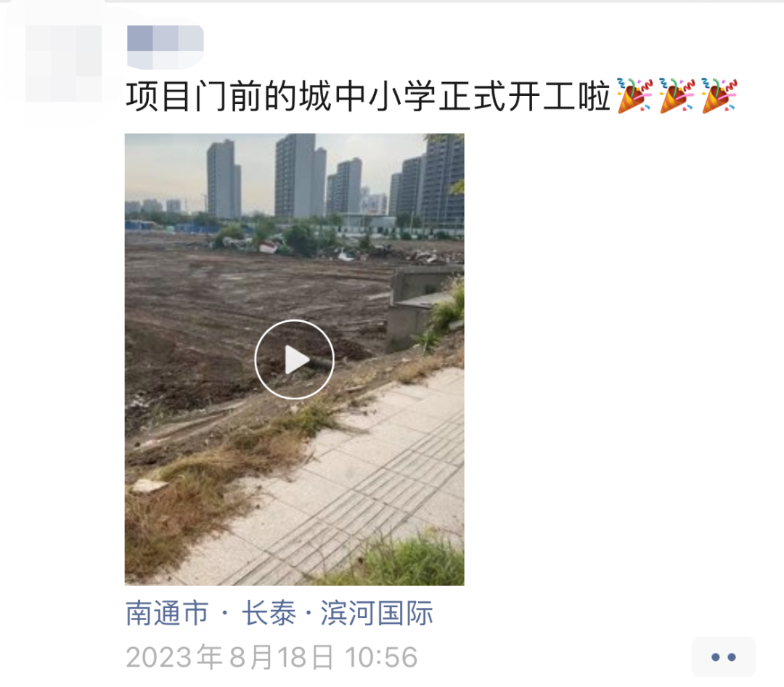784x687 pixels.
Task: Click 项目门前 at the start of the post
Action: (x=195, y=96)
